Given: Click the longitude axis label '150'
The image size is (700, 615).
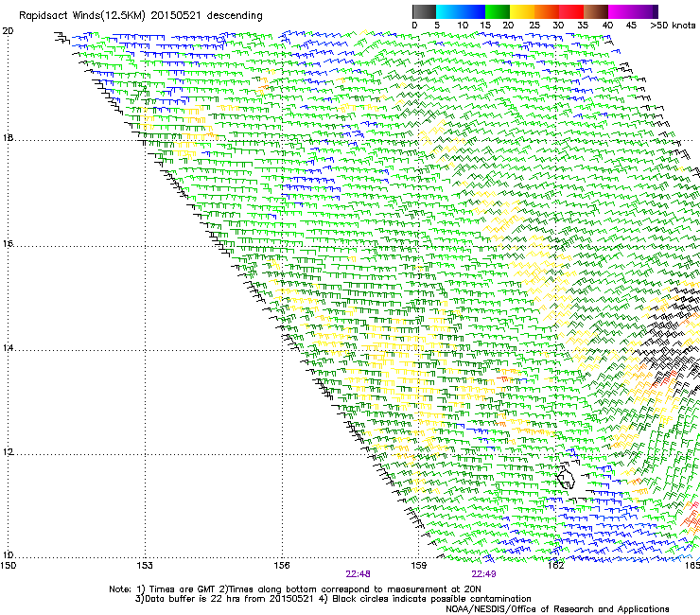Looking at the screenshot, I should pos(9,566).
